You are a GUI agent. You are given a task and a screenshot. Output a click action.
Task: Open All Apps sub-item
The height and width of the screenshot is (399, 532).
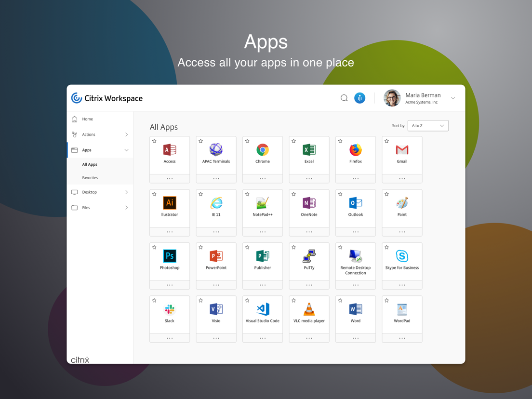click(x=90, y=164)
